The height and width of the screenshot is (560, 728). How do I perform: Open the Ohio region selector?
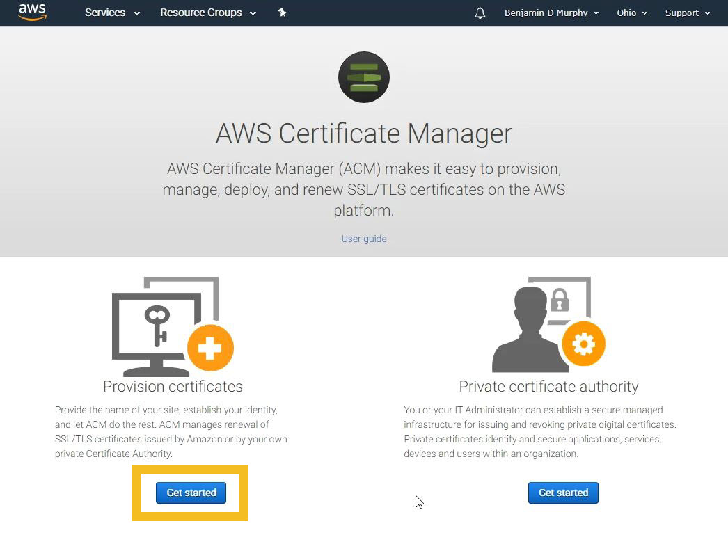click(631, 13)
